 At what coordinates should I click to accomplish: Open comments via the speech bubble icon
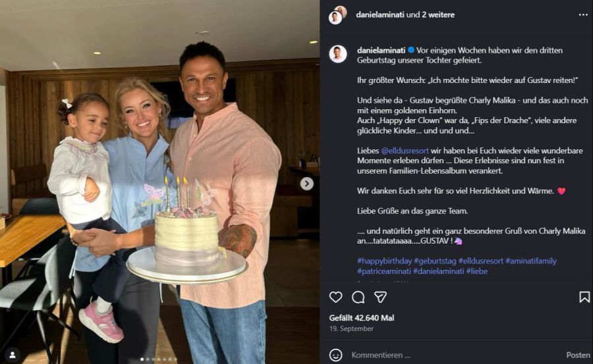tap(358, 297)
